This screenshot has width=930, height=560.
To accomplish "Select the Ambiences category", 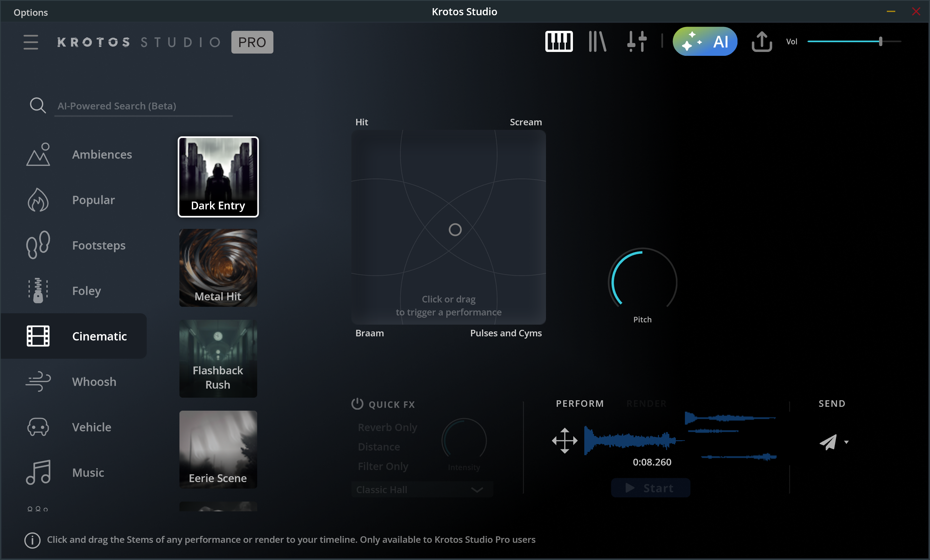I will (x=74, y=154).
